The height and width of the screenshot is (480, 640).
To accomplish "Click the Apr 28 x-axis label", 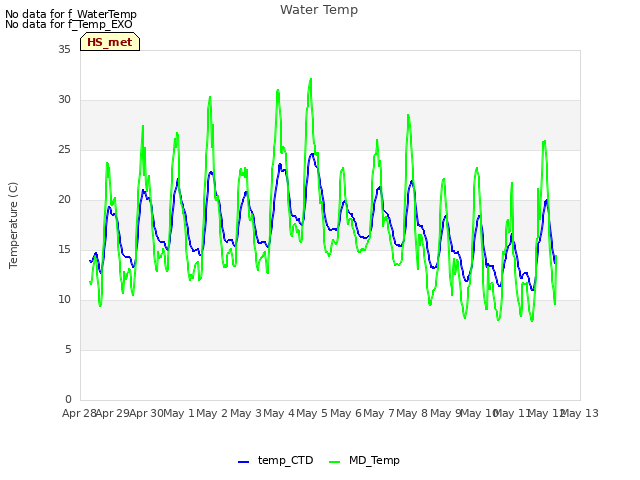I will pyautogui.click(x=79, y=413).
